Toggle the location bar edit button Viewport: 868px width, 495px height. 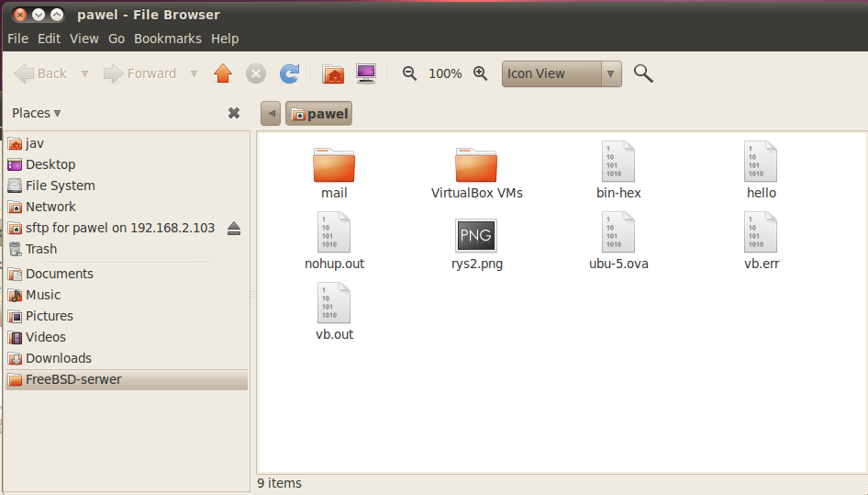(270, 114)
